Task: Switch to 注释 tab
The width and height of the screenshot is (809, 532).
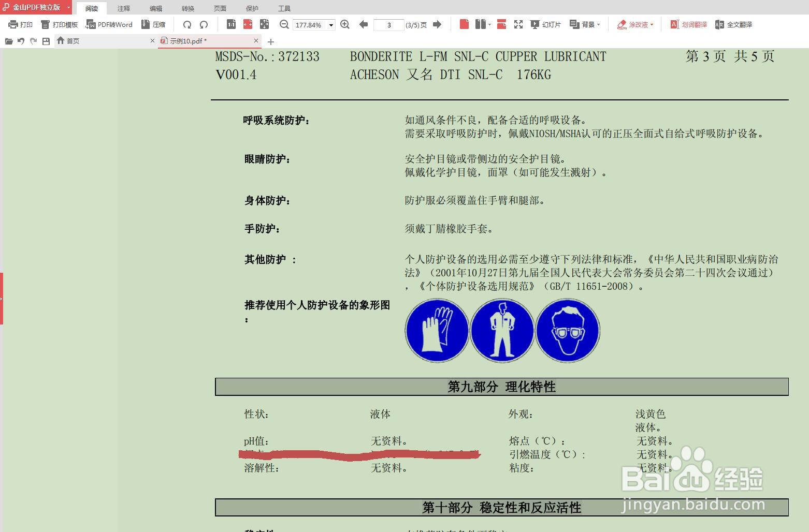Action: [x=124, y=8]
